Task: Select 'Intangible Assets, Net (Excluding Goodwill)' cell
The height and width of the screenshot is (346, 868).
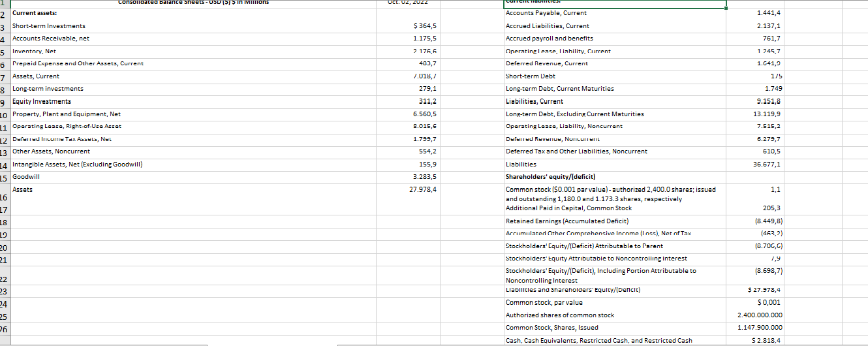Action: tap(193, 164)
